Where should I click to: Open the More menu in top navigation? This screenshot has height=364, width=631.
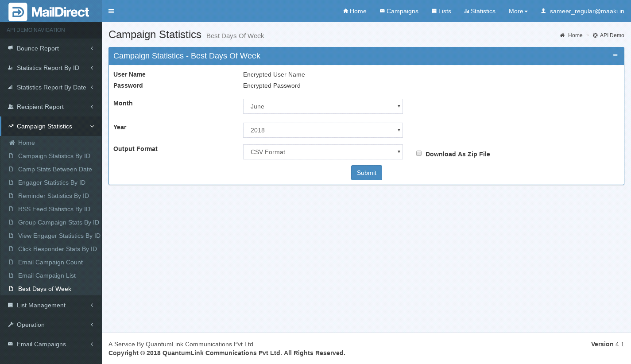click(518, 11)
